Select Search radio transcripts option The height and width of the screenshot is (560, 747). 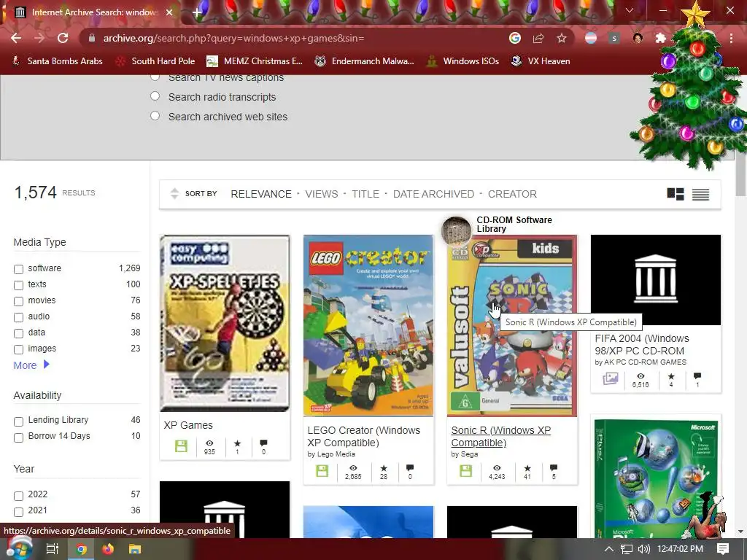pyautogui.click(x=155, y=96)
